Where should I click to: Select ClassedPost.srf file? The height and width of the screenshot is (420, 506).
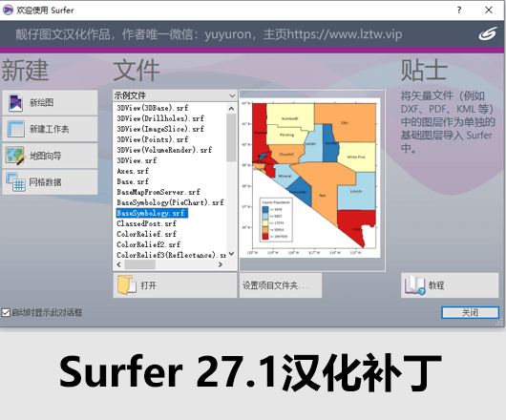[146, 223]
